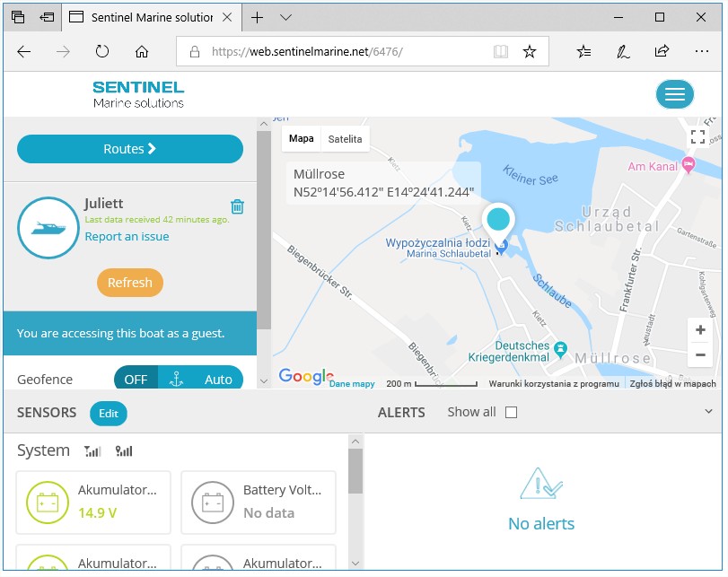Click the Juliett boat avatar icon
The width and height of the screenshot is (728, 577).
pos(48,227)
